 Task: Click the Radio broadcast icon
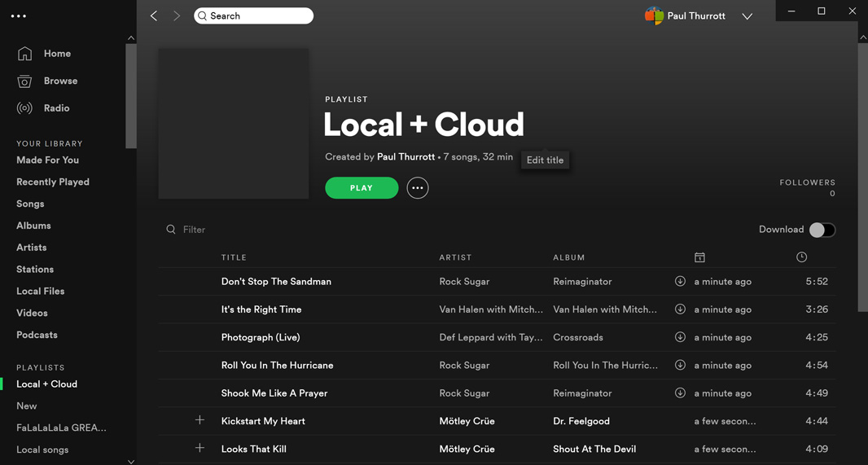(25, 108)
